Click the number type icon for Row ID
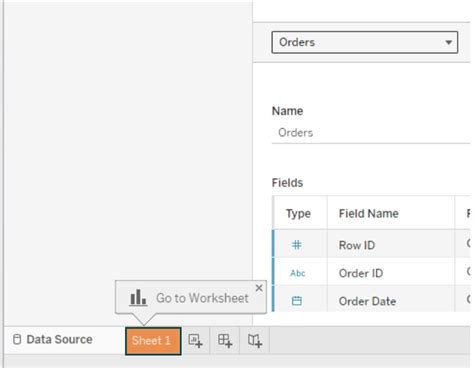Screen dimensions: 474x368 click(297, 245)
